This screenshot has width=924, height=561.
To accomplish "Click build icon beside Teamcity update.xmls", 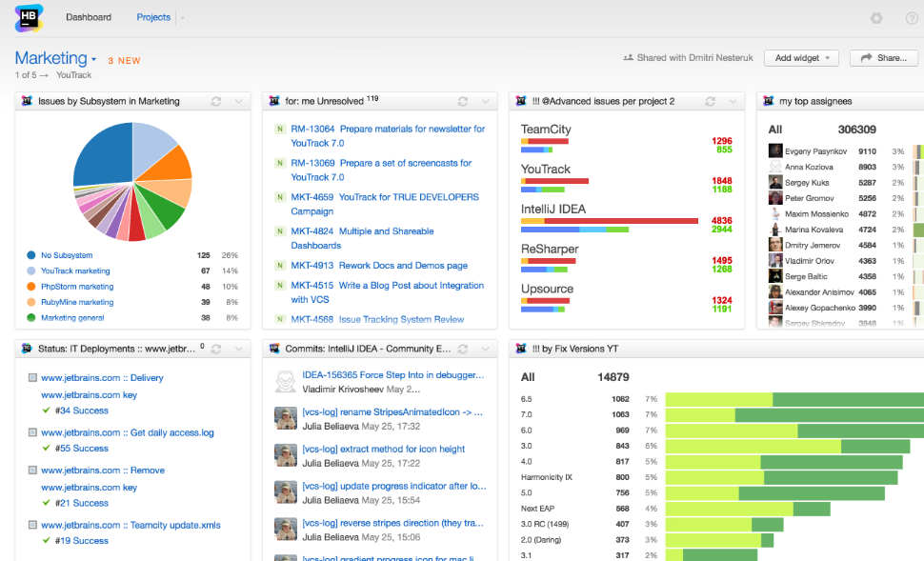I will 32,525.
